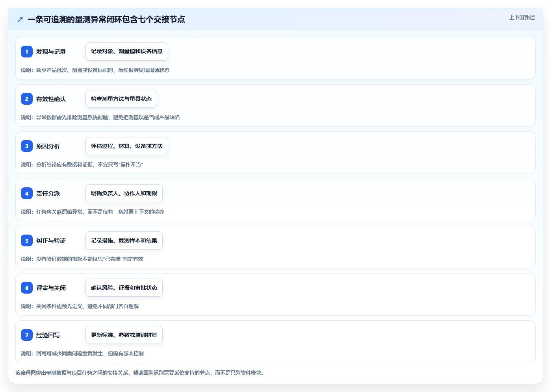Click the step 2 number badge
This screenshot has height=392, width=551.
click(27, 99)
